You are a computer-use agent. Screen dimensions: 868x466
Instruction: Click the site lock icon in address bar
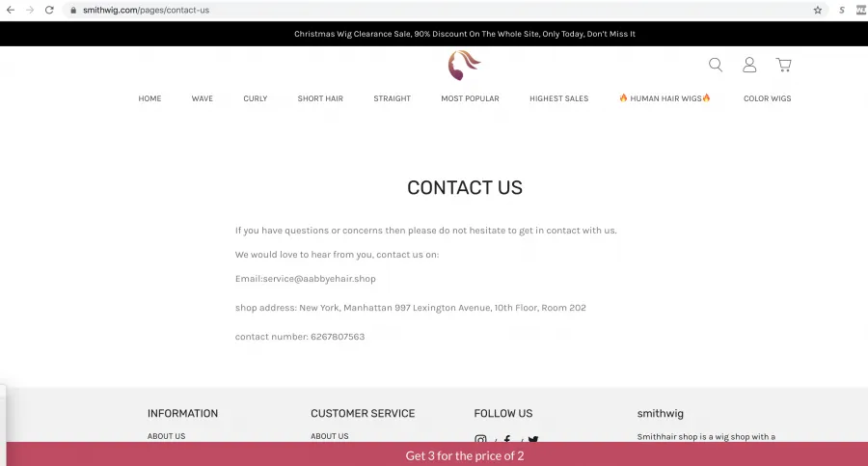click(73, 10)
